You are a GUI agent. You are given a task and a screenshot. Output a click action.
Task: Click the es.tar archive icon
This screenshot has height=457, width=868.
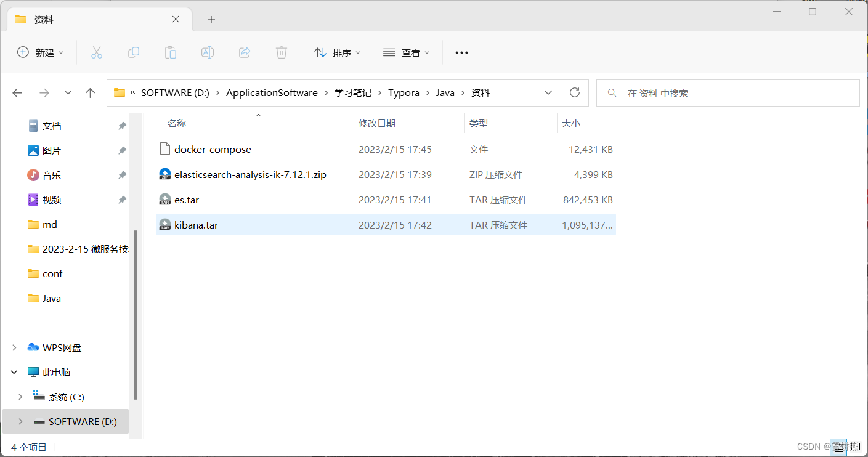pyautogui.click(x=164, y=200)
